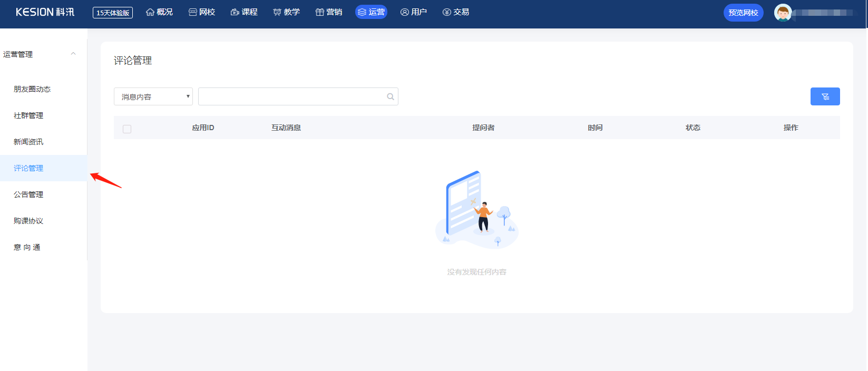Click the magnifier search icon

point(391,96)
